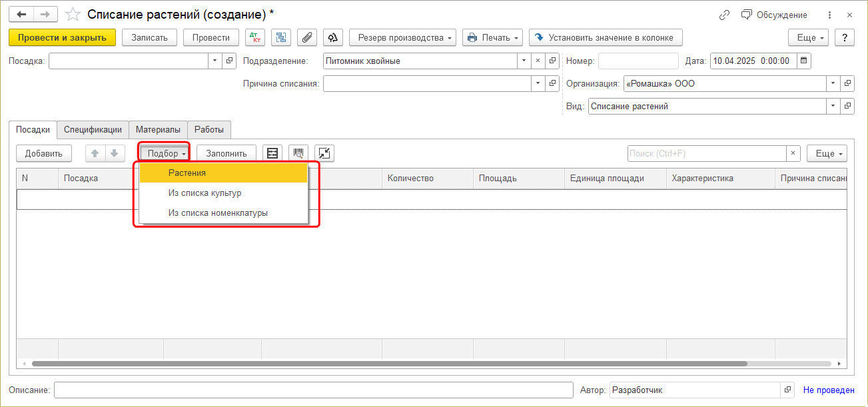Click the Заполнить button
Viewport: 868px width, 407px height.
pyautogui.click(x=226, y=153)
